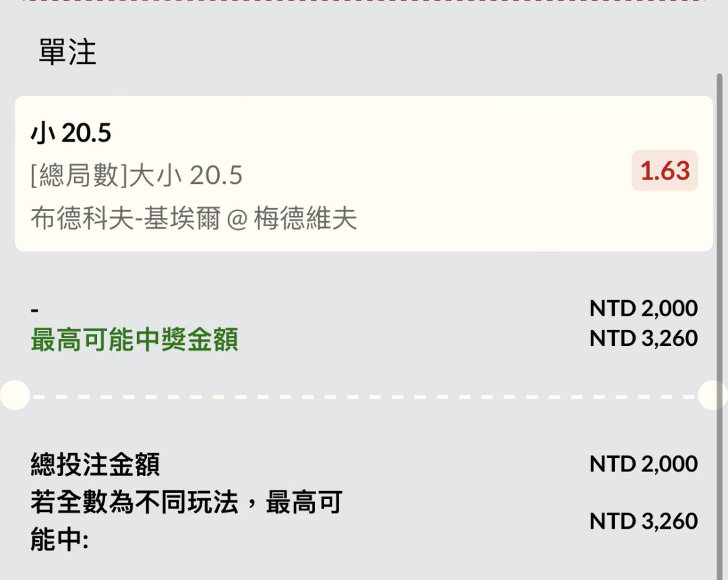Screen dimensions: 728x580
Task: Click NTD 2,000 stake beside the dash
Action: (x=643, y=308)
